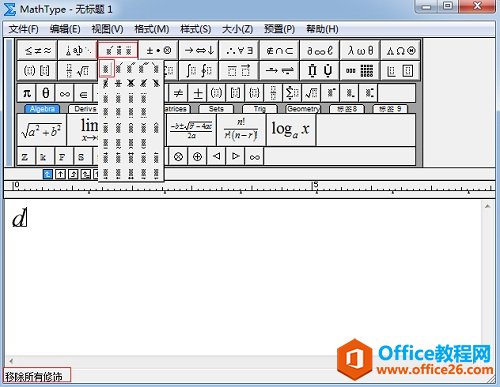Image resolution: width=500 pixels, height=387 pixels.
Task: Click the vertical scrollbar up arrow
Action: pos(487,206)
